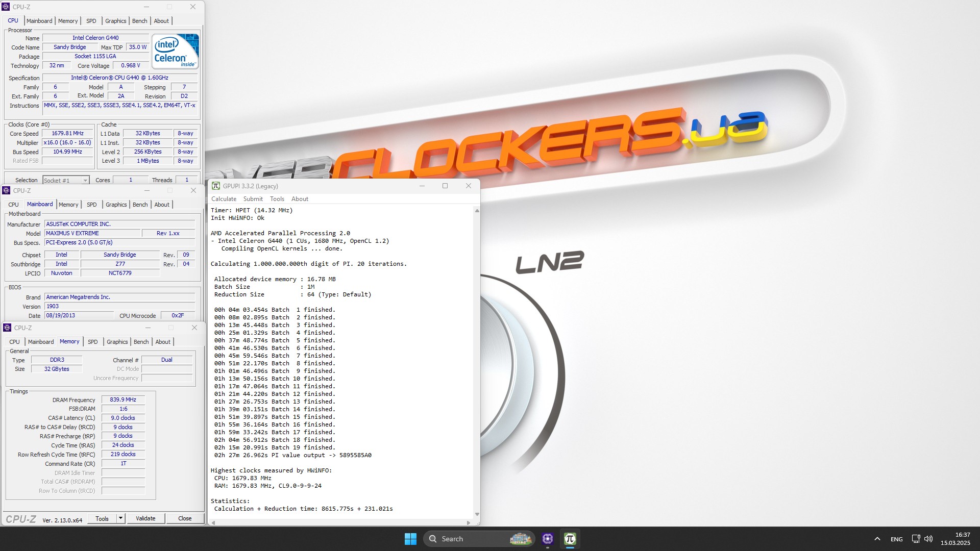This screenshot has width=980, height=551.
Task: Open Graphics tab in top CPU-Z window
Action: point(116,21)
